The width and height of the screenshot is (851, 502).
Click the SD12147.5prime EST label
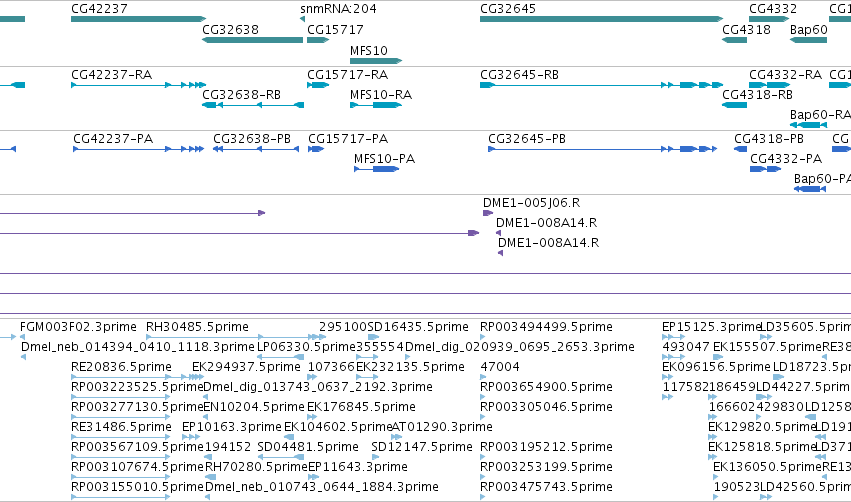click(x=422, y=447)
